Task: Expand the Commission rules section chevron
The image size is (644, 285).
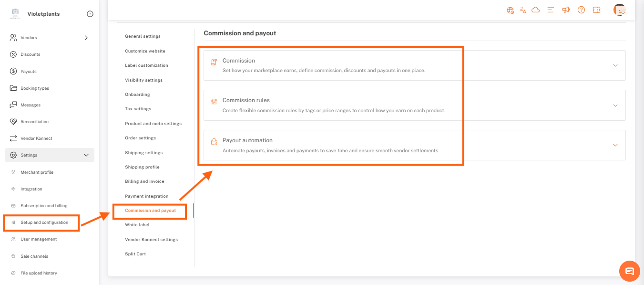Action: point(615,106)
